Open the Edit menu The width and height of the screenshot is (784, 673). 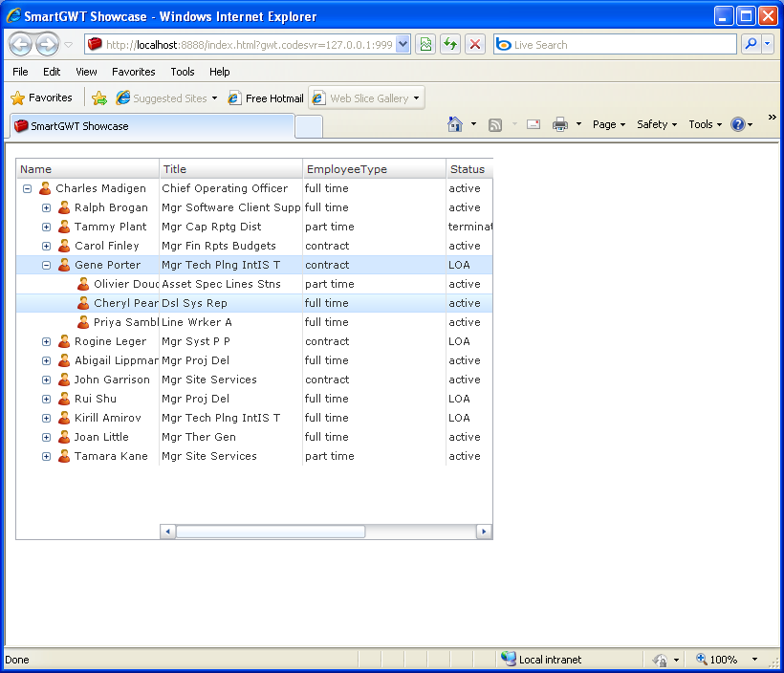(x=52, y=72)
